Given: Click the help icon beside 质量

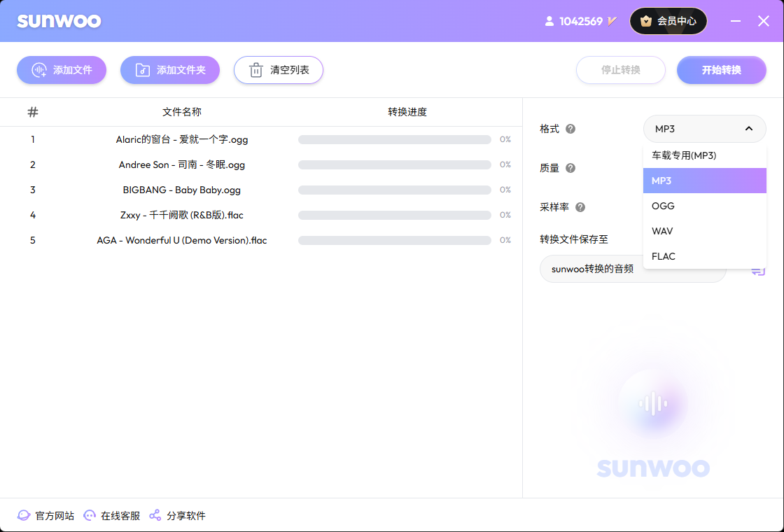Looking at the screenshot, I should pyautogui.click(x=570, y=168).
